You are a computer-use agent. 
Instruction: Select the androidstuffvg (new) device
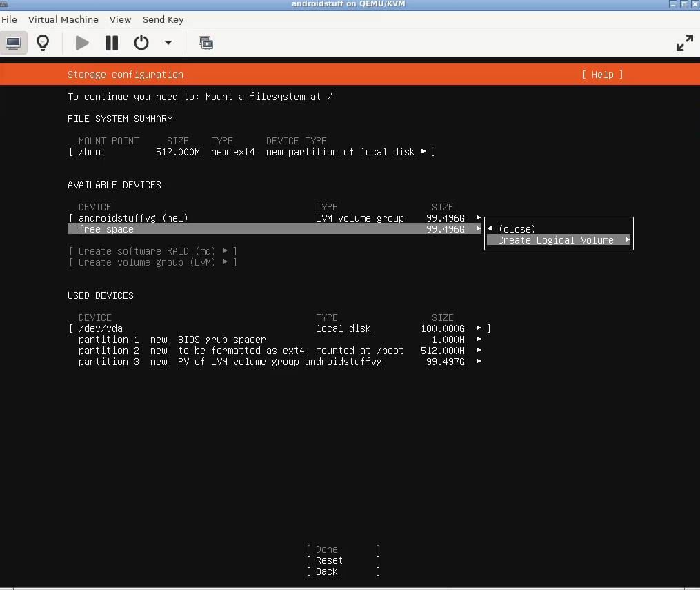(x=133, y=218)
